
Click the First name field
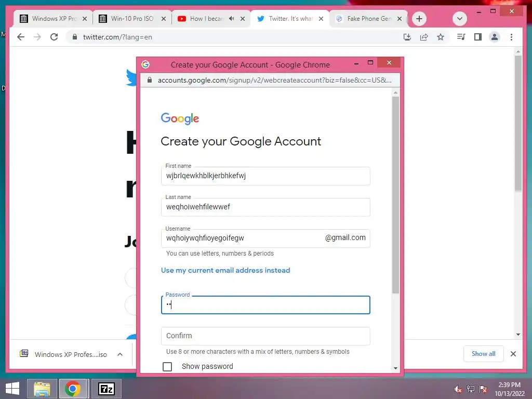point(265,176)
